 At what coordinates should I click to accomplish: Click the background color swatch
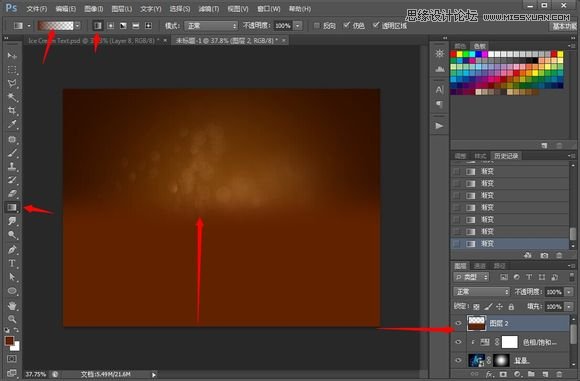[16, 347]
